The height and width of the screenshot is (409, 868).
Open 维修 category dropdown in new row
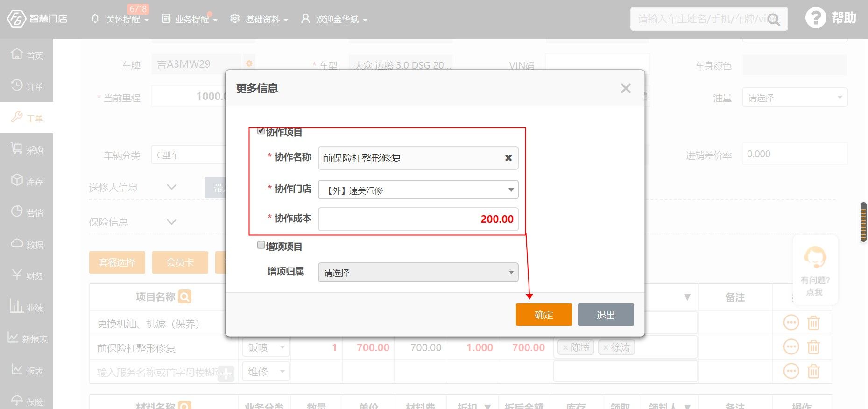(266, 372)
